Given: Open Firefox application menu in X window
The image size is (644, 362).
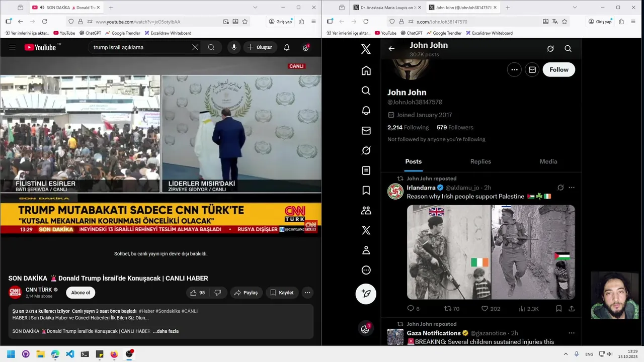Looking at the screenshot, I should point(633,22).
